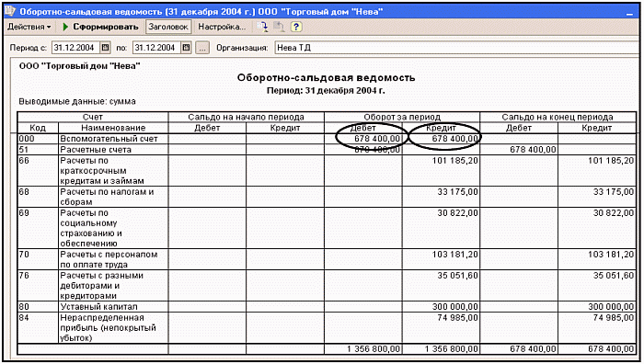644x364 pixels.
Task: Open help via question mark icon
Action: point(296,27)
